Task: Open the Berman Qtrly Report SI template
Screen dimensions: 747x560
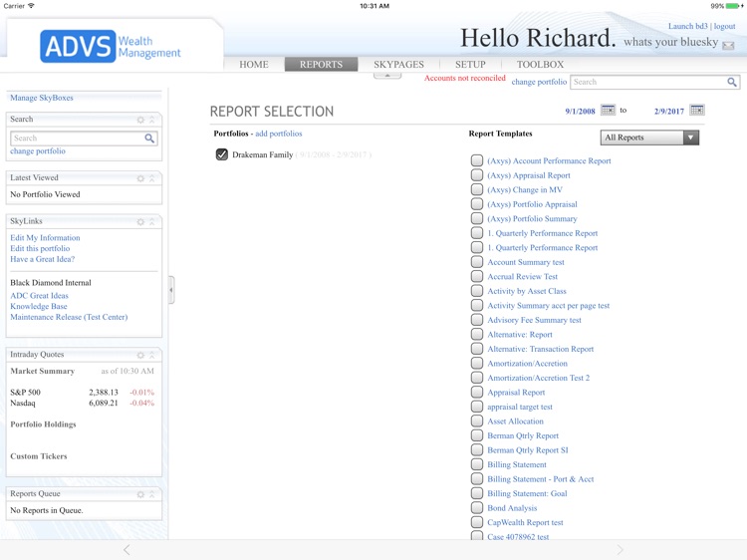Action: [527, 450]
